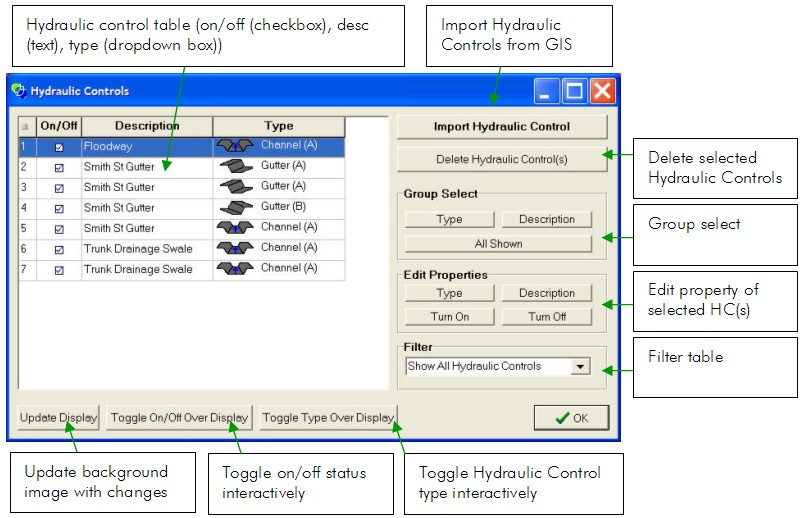Viewport: 800px width, 518px height.
Task: Click the Channel (A) icon in row 1
Action: point(235,146)
